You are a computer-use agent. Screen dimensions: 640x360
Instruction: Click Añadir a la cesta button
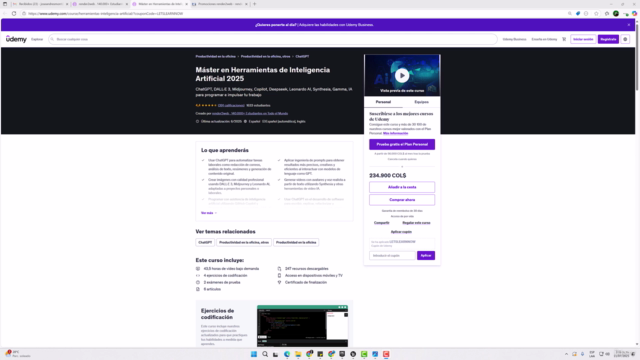click(402, 187)
